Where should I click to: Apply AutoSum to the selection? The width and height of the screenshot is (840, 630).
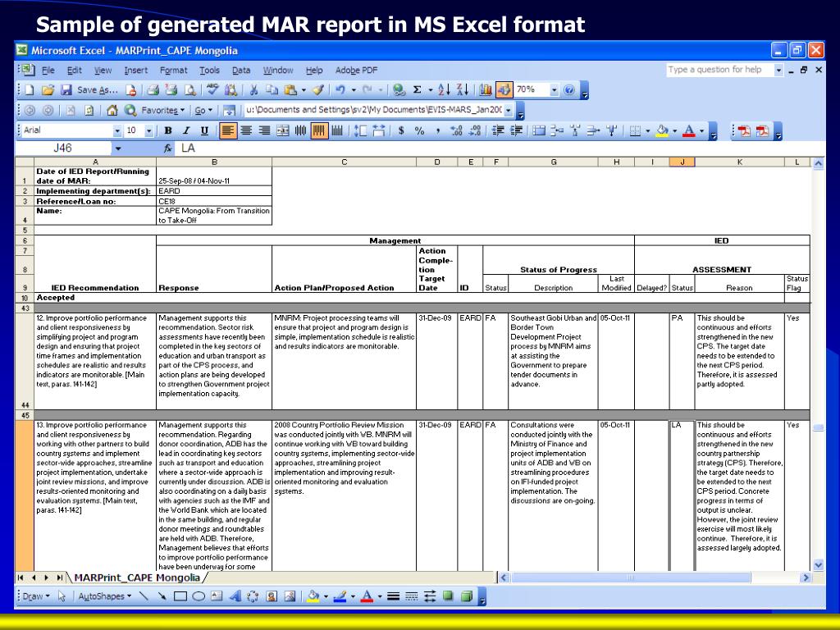pyautogui.click(x=417, y=90)
